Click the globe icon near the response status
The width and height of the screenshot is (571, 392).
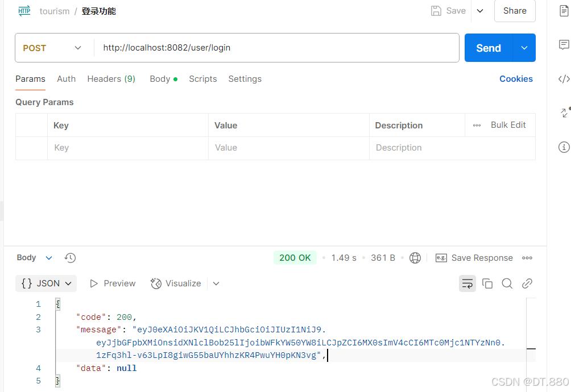click(x=415, y=257)
